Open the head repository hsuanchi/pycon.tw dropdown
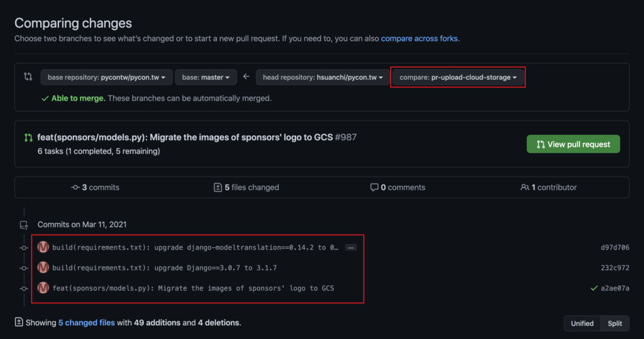This screenshot has width=644, height=339. (x=323, y=77)
